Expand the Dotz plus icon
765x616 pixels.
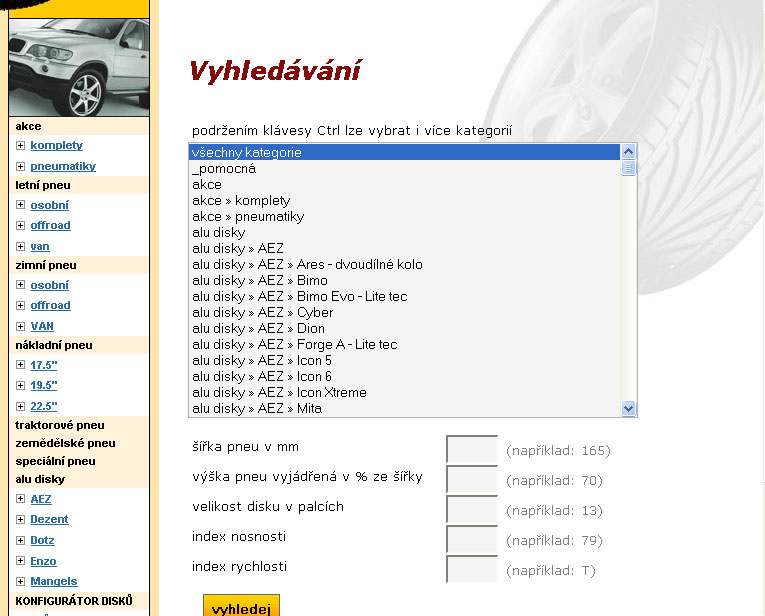click(20, 540)
